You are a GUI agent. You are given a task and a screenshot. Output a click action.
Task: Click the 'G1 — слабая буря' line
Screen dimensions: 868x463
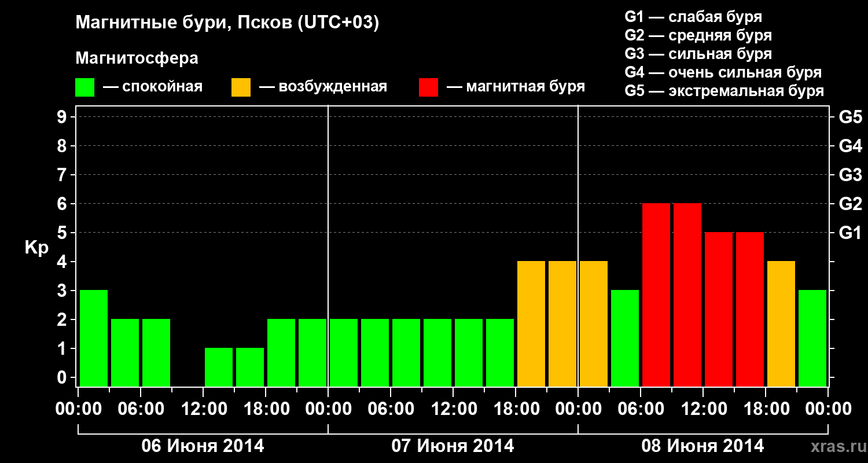693,17
